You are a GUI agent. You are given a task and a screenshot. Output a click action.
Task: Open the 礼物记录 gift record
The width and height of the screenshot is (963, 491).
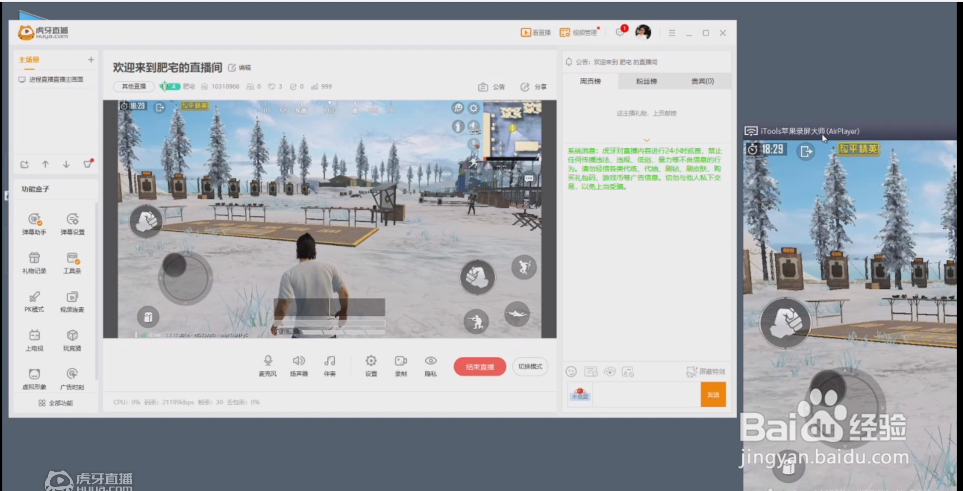(x=34, y=263)
